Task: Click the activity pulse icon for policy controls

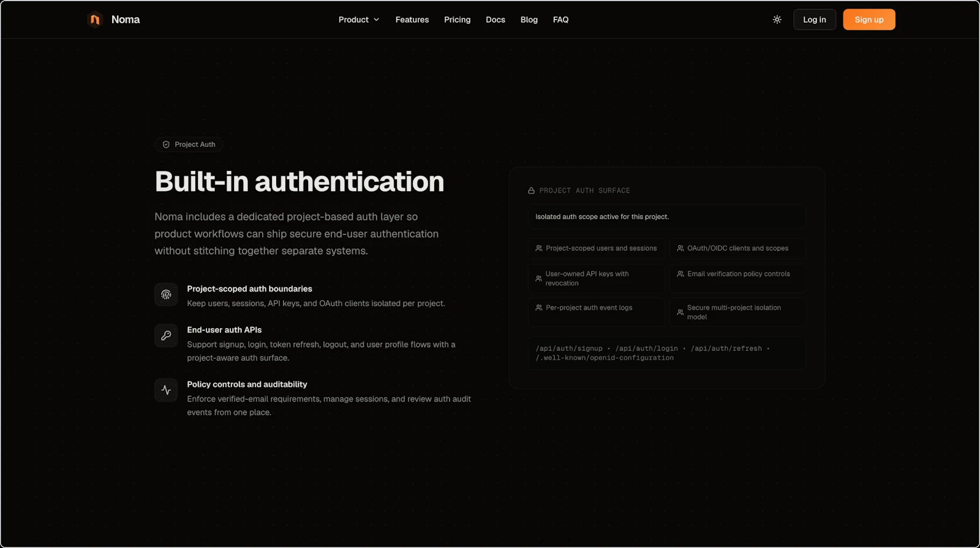Action: click(166, 390)
